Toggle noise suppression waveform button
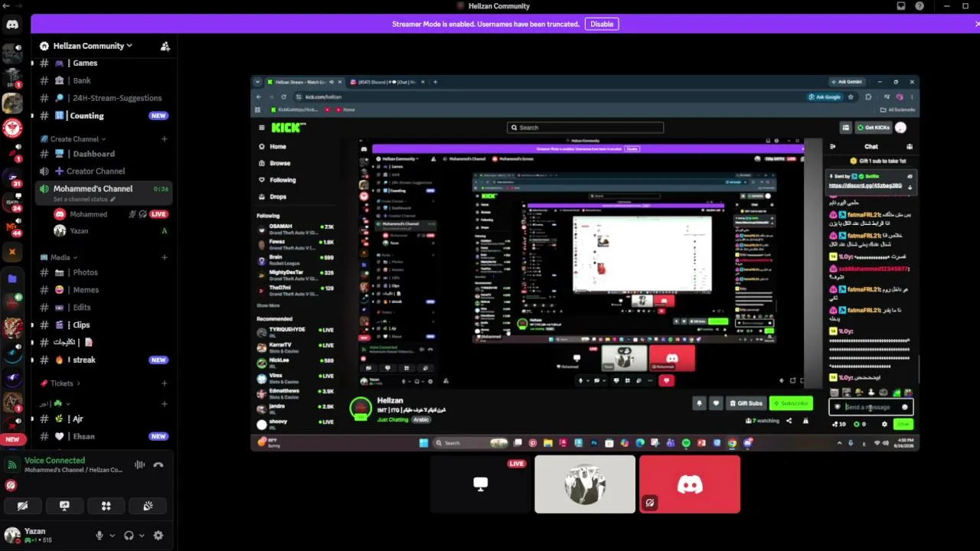980x551 pixels. coord(139,465)
